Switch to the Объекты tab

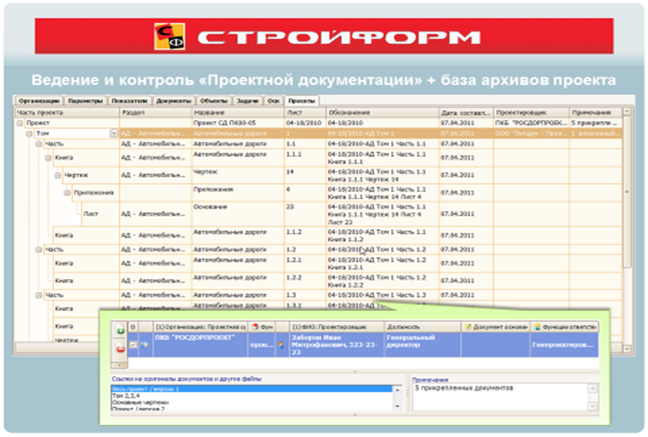[x=214, y=101]
